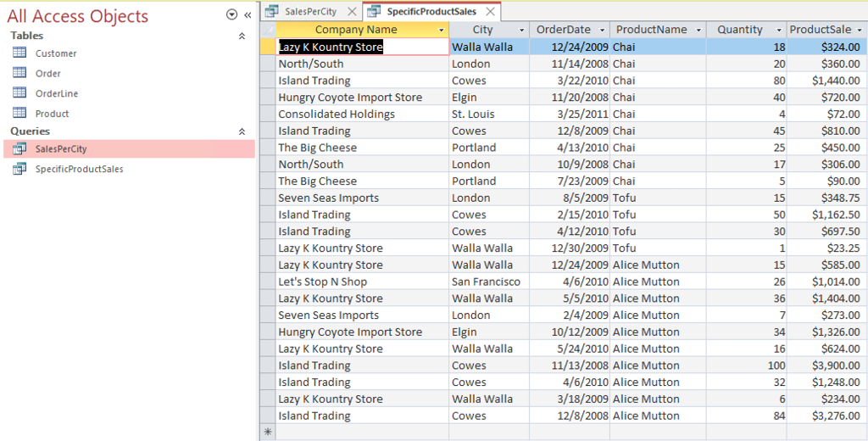Click the highlighted Lazy K Kountry Store cell
Viewport: 868px width, 441px height.
[x=362, y=47]
